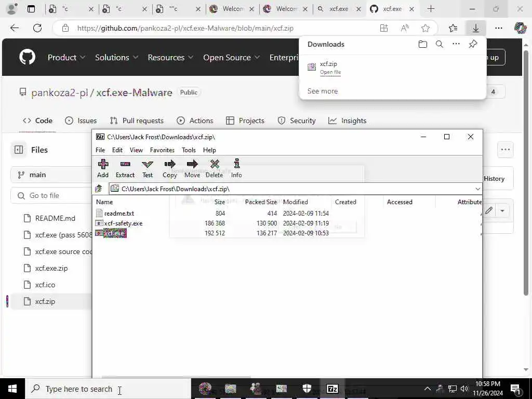Open the Tools menu in 7-Zip
The width and height of the screenshot is (532, 399).
189,150
